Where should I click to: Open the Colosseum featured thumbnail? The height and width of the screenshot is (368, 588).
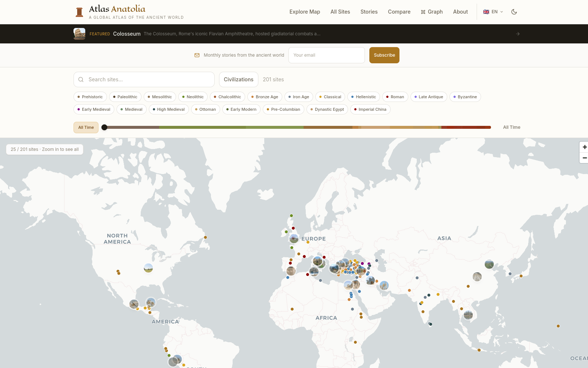(x=79, y=34)
